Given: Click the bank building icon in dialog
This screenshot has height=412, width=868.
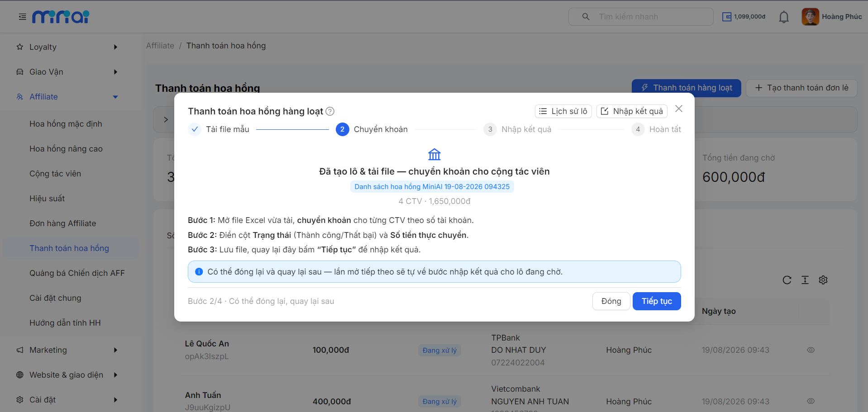Looking at the screenshot, I should (x=434, y=155).
